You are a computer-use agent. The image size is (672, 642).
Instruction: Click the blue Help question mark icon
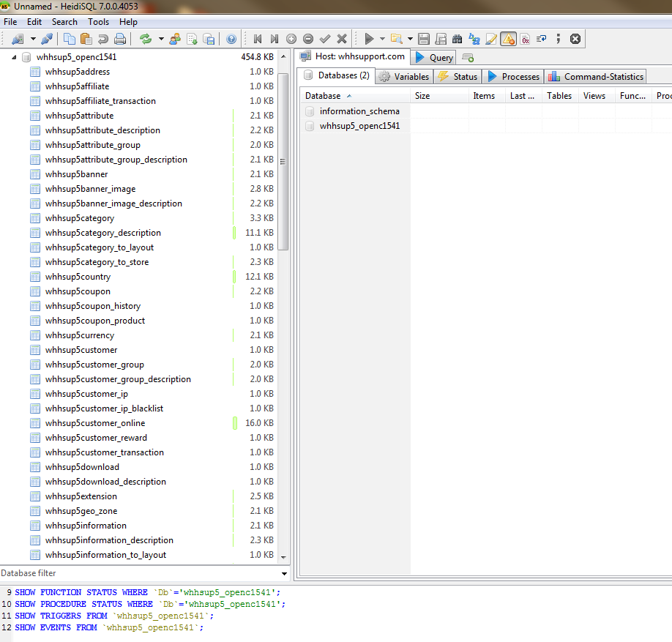pos(231,39)
